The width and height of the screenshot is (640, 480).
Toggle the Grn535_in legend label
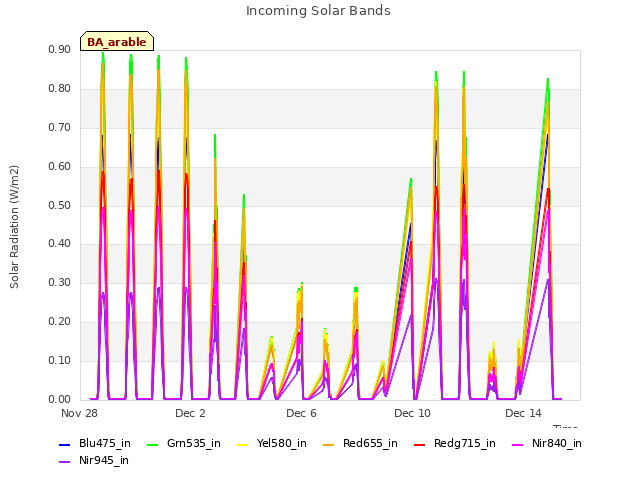(194, 443)
